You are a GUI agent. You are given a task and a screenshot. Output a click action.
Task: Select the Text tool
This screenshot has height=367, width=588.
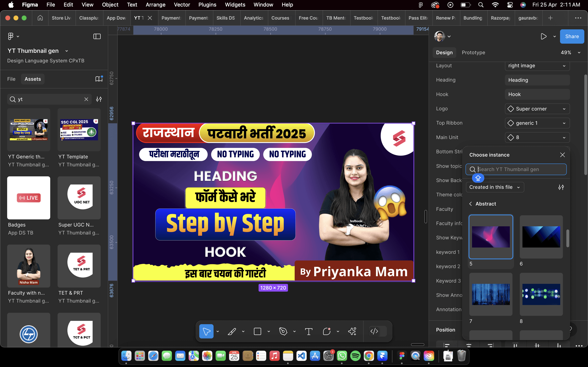click(308, 331)
